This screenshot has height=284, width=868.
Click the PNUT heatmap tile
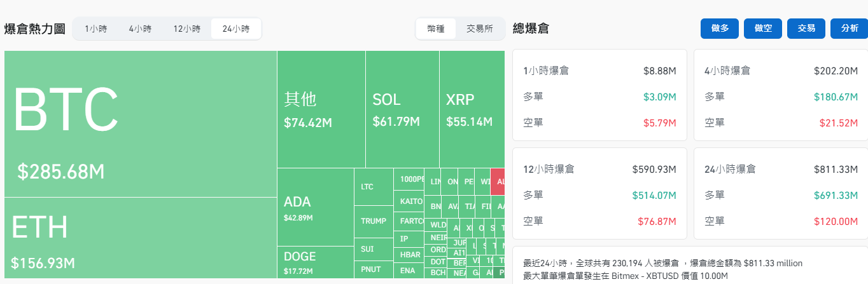pyautogui.click(x=374, y=269)
